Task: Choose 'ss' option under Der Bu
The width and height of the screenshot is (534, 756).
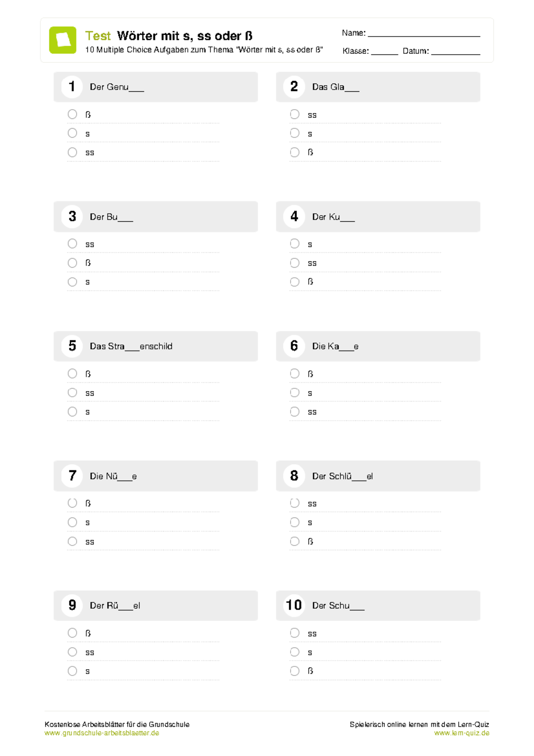Action: click(72, 244)
